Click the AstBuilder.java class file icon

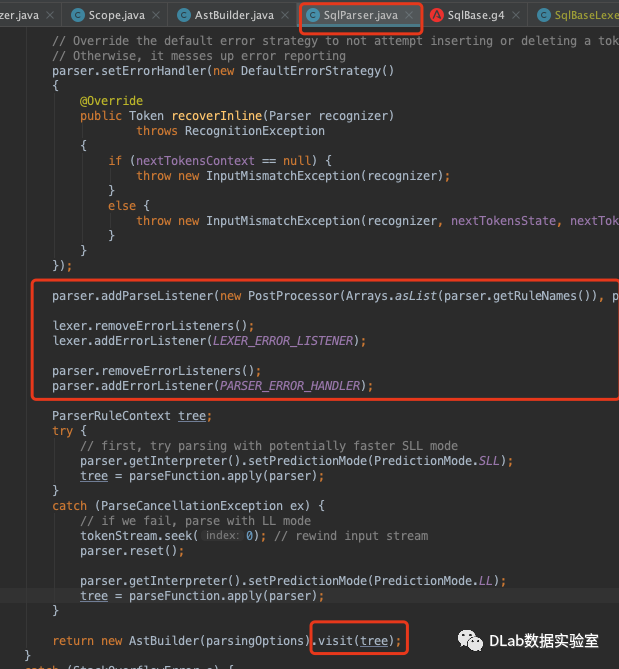[x=183, y=15]
